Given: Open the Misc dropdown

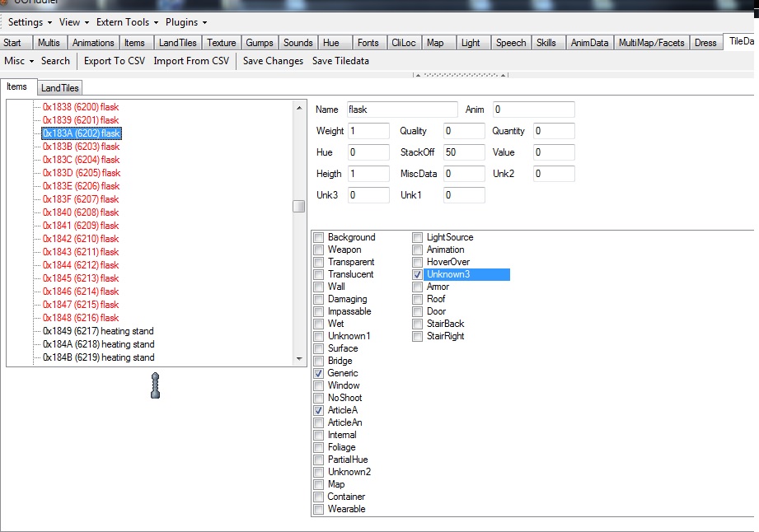Looking at the screenshot, I should pos(19,61).
